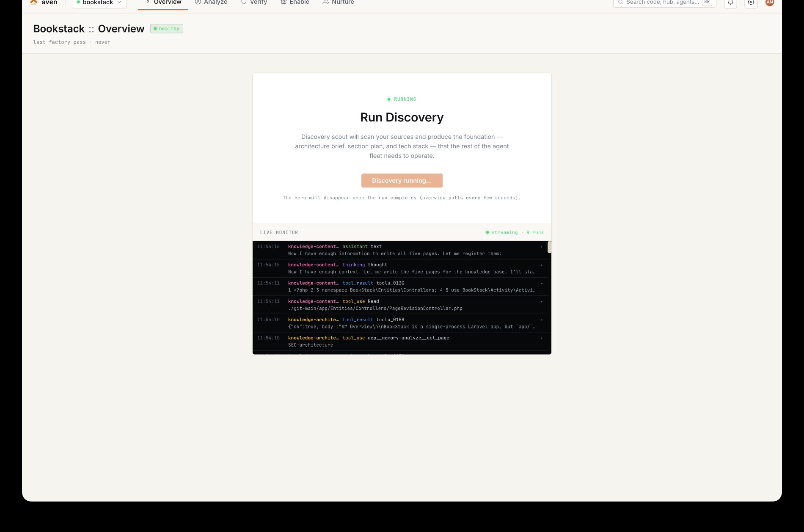
Task: Click the ⌘K shortcut badge
Action: pyautogui.click(x=707, y=2)
